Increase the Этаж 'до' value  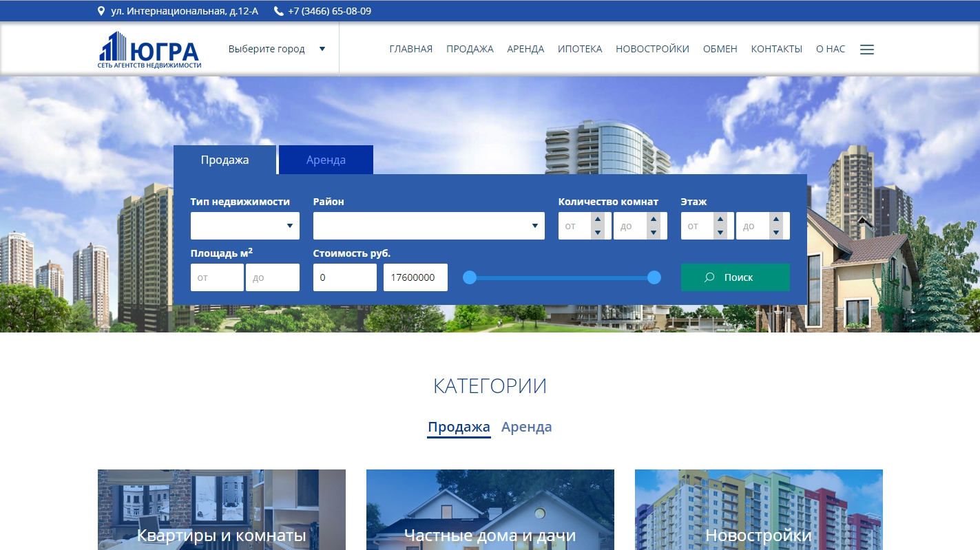pyautogui.click(x=776, y=219)
